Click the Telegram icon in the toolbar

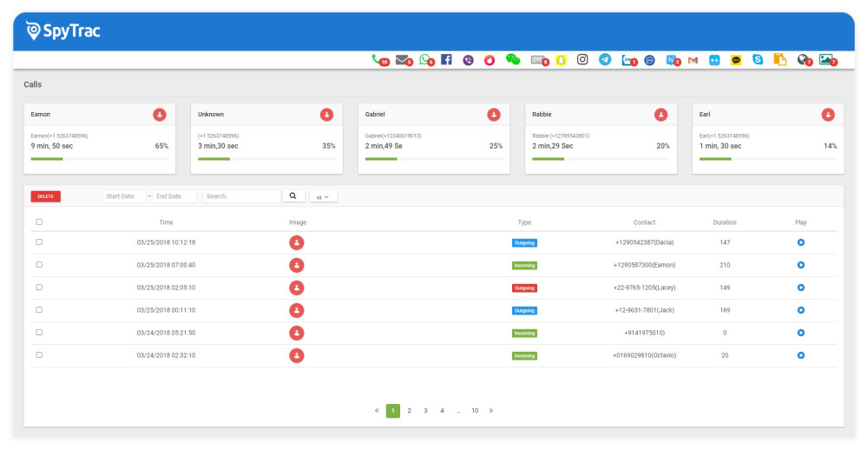click(605, 60)
